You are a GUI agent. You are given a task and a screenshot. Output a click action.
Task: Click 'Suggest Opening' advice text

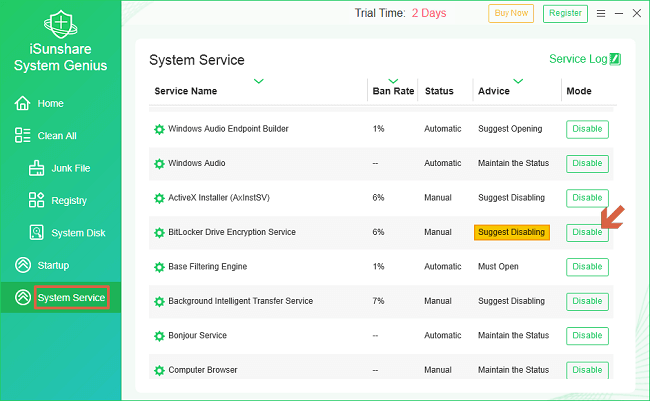click(x=510, y=129)
